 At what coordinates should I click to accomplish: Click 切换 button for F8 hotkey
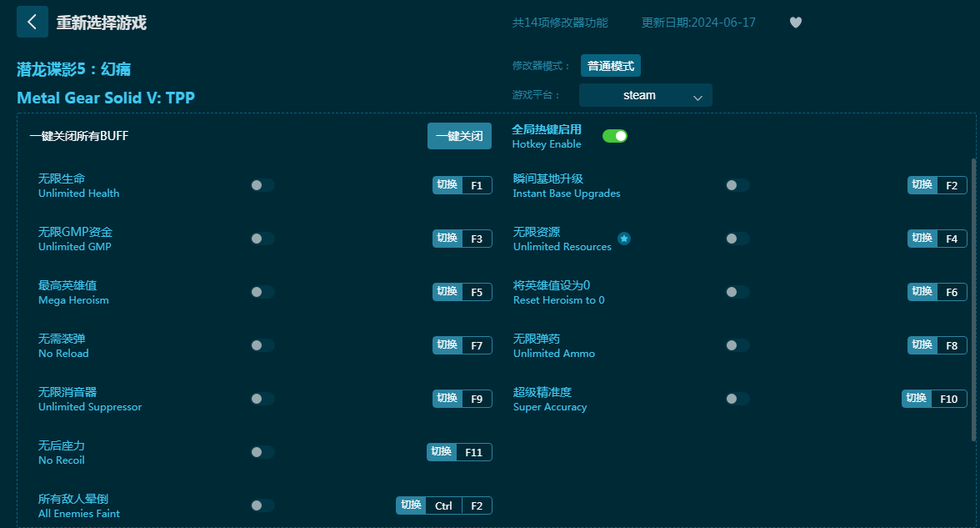(x=922, y=345)
